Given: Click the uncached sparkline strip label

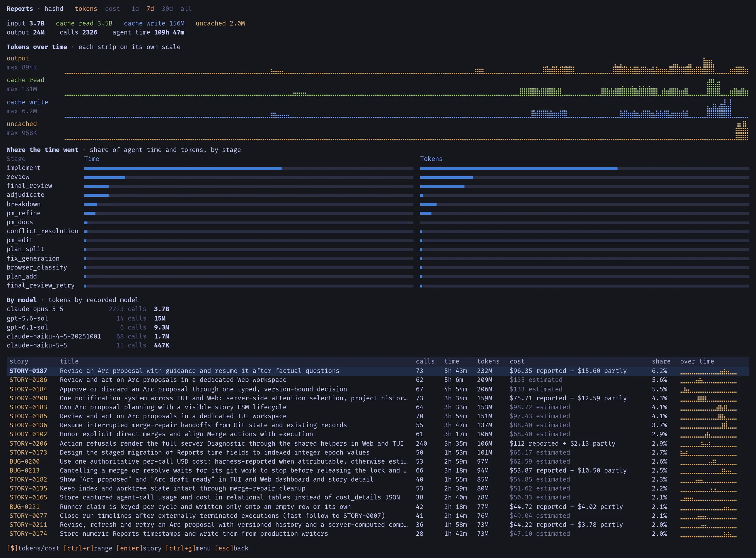Looking at the screenshot, I should tap(22, 124).
